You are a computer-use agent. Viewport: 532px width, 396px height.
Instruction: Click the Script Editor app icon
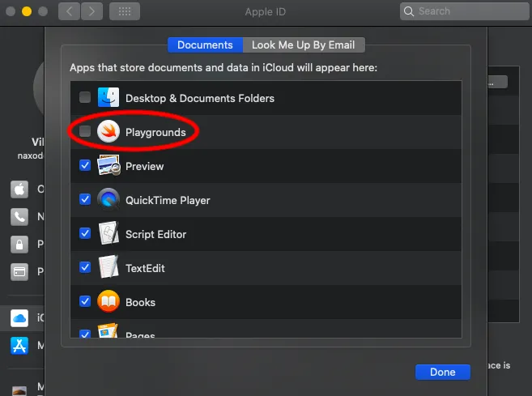pos(109,233)
